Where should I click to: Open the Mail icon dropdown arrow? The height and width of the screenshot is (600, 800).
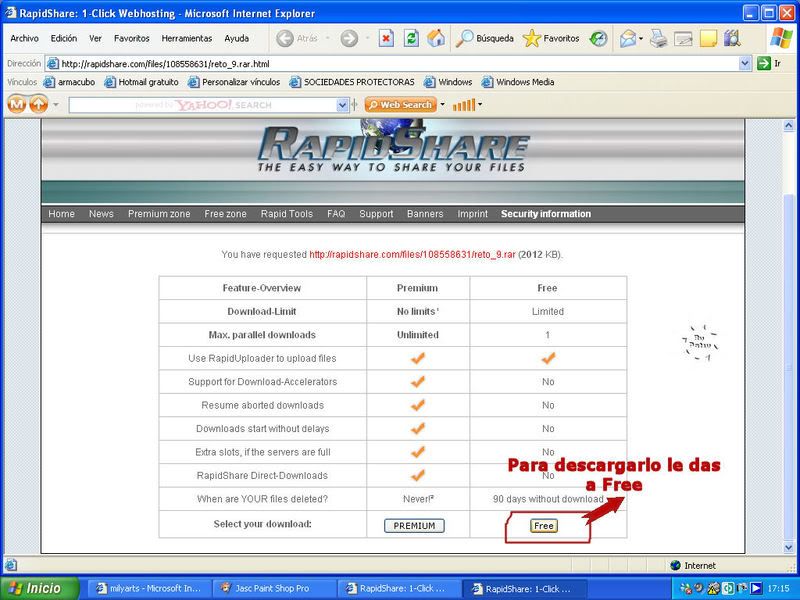pyautogui.click(x=641, y=38)
